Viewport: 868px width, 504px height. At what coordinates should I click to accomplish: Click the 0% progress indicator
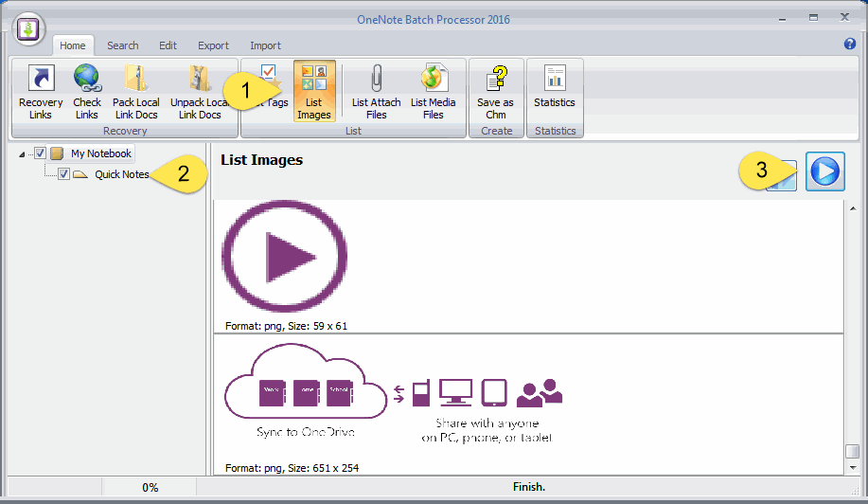click(150, 487)
